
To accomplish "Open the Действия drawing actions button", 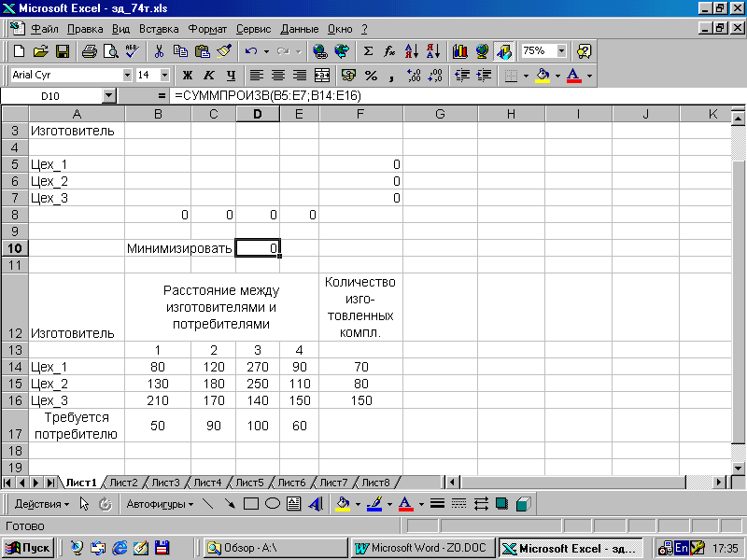I will click(x=41, y=504).
